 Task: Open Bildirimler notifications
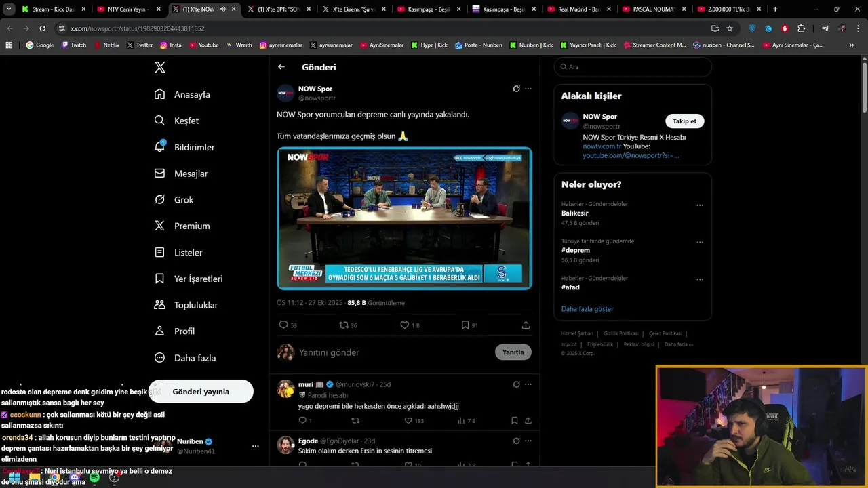184,147
